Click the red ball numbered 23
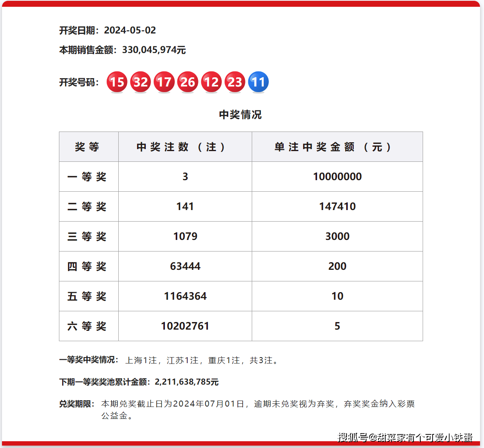 pyautogui.click(x=235, y=82)
